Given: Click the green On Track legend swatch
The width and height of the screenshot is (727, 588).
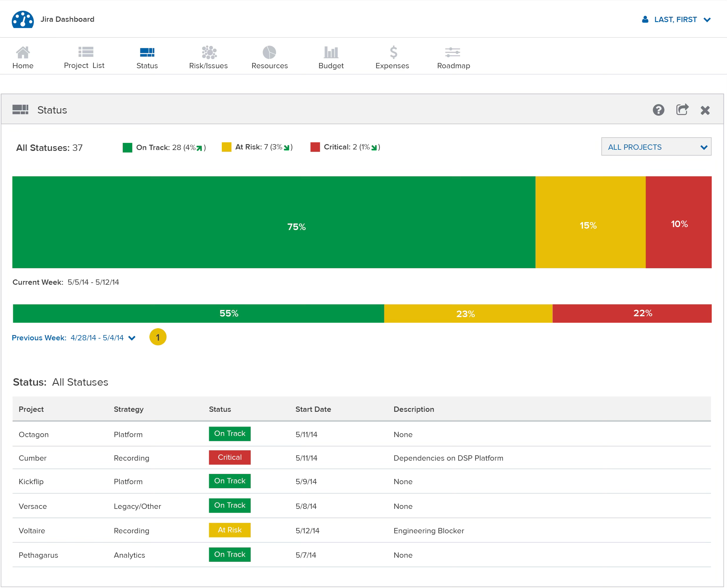Looking at the screenshot, I should 127,148.
